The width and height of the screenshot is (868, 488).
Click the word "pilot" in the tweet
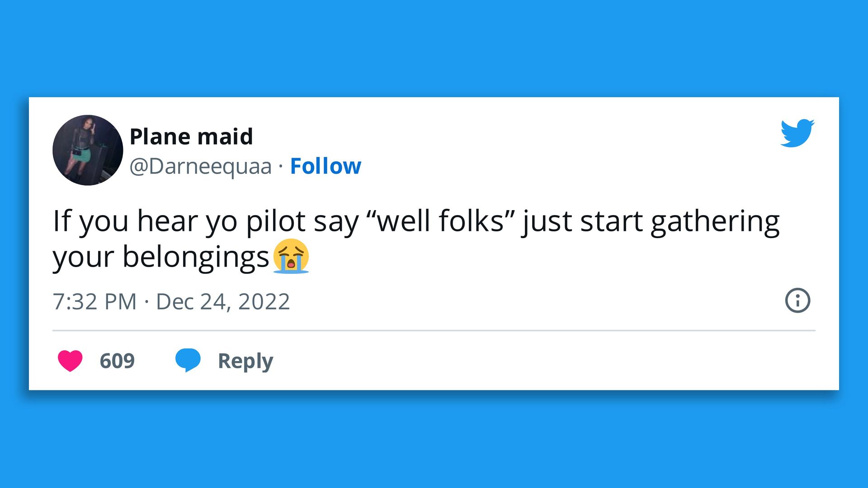click(276, 221)
